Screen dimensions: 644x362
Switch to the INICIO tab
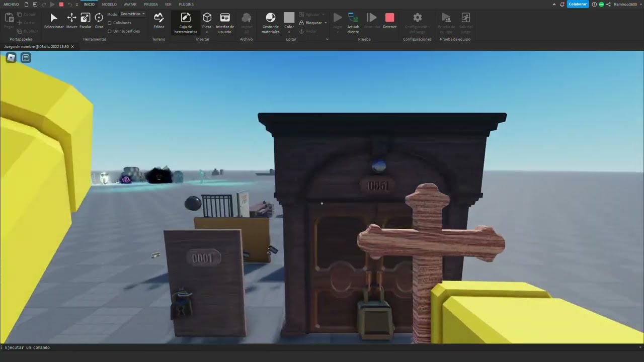tap(89, 4)
